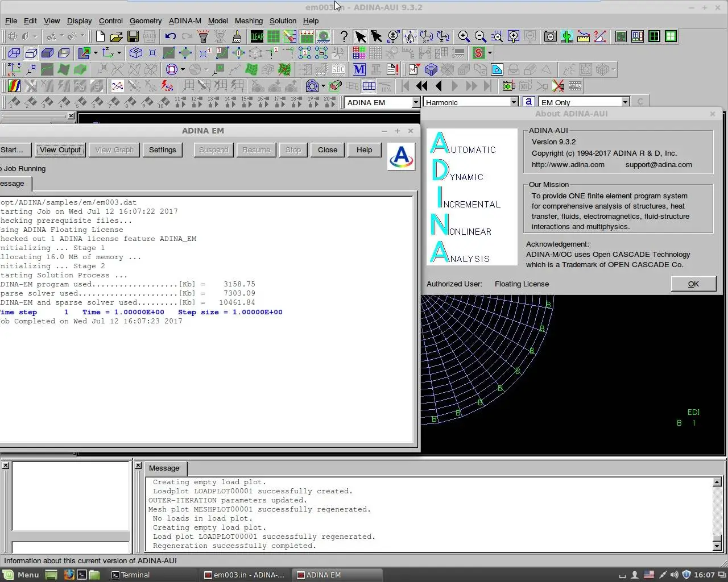Image resolution: width=728 pixels, height=582 pixels.
Task: Open the Solution menu
Action: click(x=283, y=20)
